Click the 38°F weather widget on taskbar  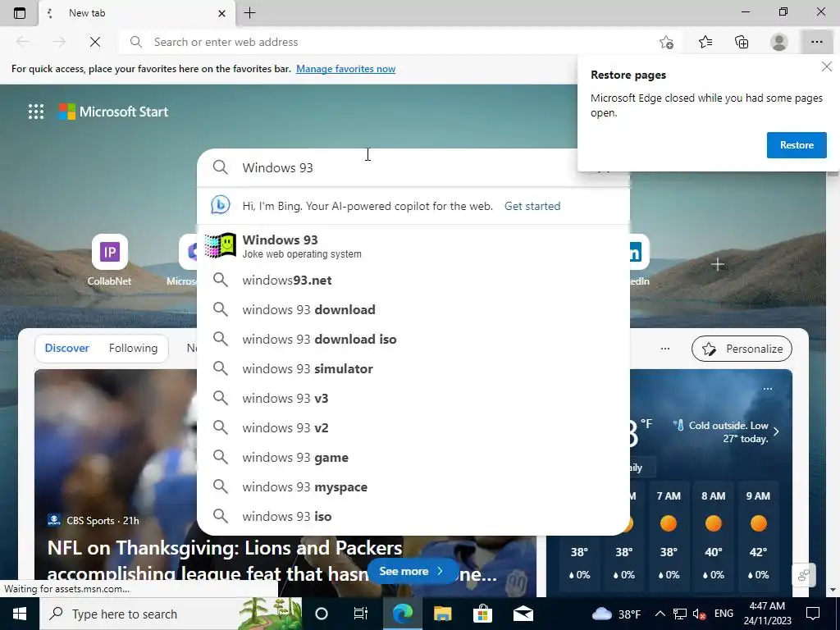[x=616, y=614]
